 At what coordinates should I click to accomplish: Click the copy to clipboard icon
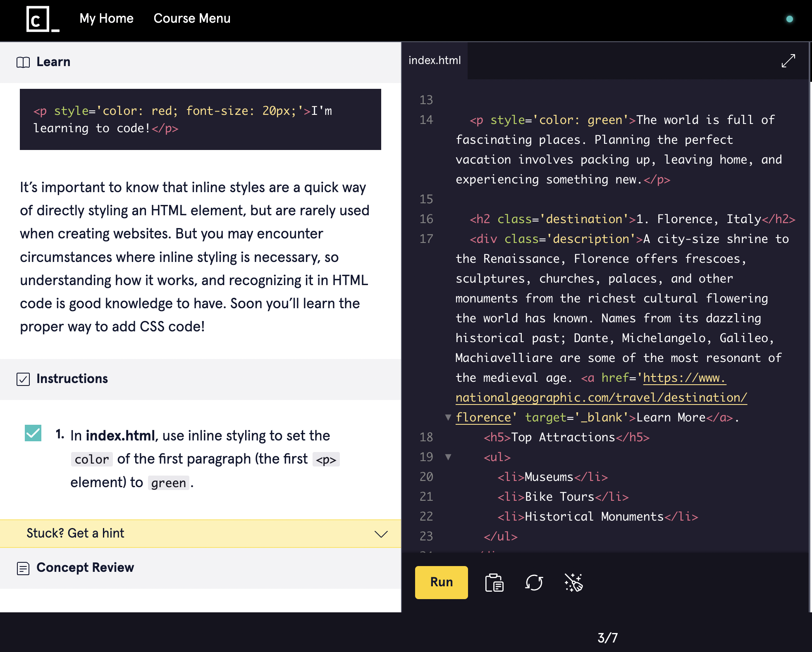(x=494, y=583)
